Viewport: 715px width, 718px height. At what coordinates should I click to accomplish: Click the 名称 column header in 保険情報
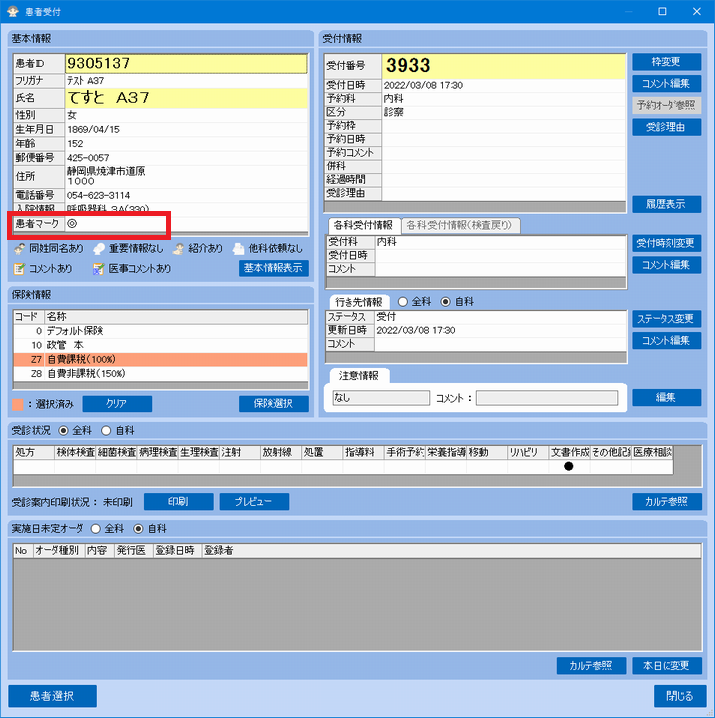[176, 317]
